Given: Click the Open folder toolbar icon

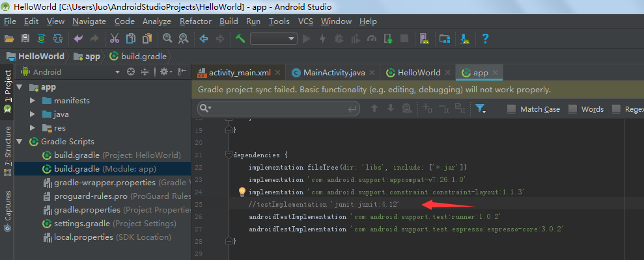Looking at the screenshot, I should [x=9, y=39].
